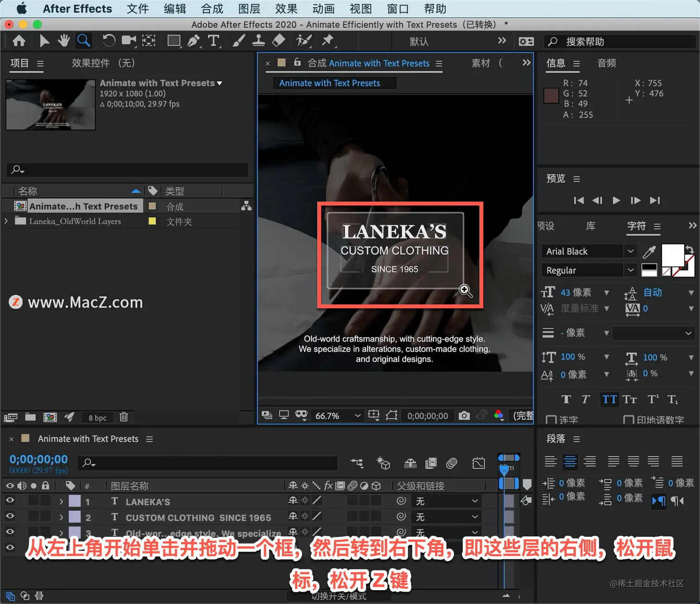Open the font size 43 像素 dropdown arrow
The height and width of the screenshot is (604, 700).
coord(606,293)
